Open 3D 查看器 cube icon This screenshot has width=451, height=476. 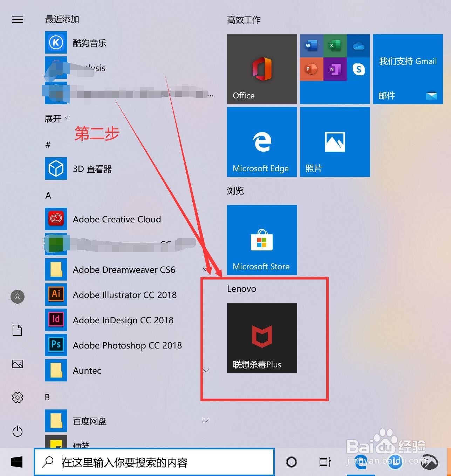tap(56, 168)
